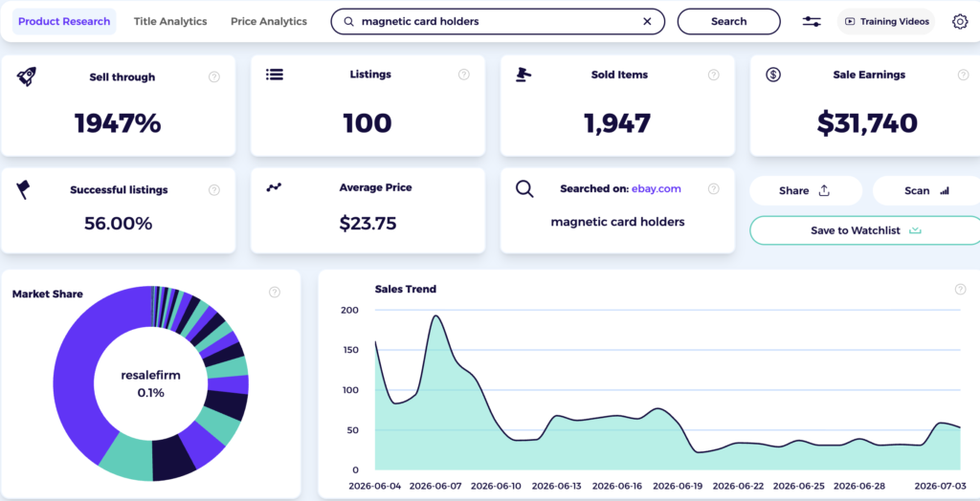Image resolution: width=980 pixels, height=501 pixels.
Task: Click the Market Share help icon
Action: [275, 292]
